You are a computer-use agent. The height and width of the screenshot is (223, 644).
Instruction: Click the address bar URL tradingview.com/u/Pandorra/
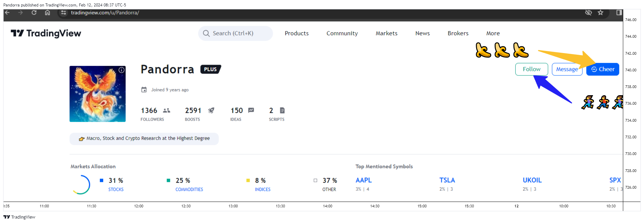(x=105, y=13)
